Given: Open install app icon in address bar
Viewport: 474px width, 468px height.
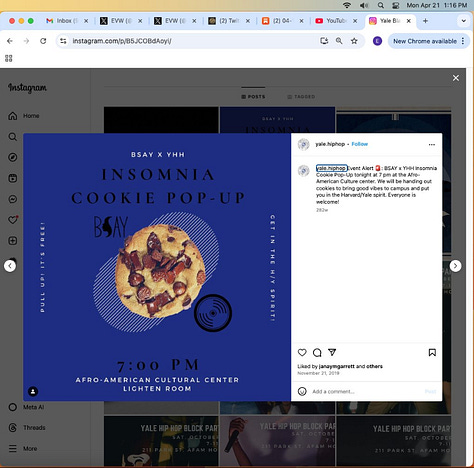Looking at the screenshot, I should 324,41.
